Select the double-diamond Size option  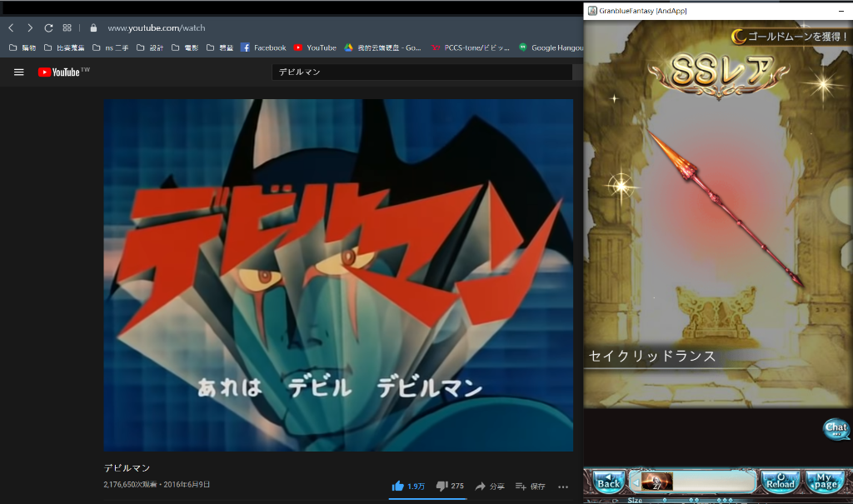click(694, 500)
